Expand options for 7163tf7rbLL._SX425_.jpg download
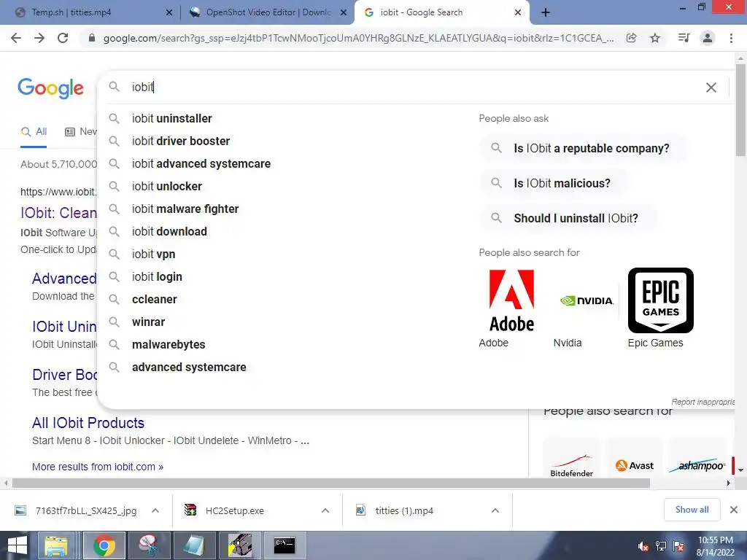Viewport: 747px width, 560px height. [155, 510]
